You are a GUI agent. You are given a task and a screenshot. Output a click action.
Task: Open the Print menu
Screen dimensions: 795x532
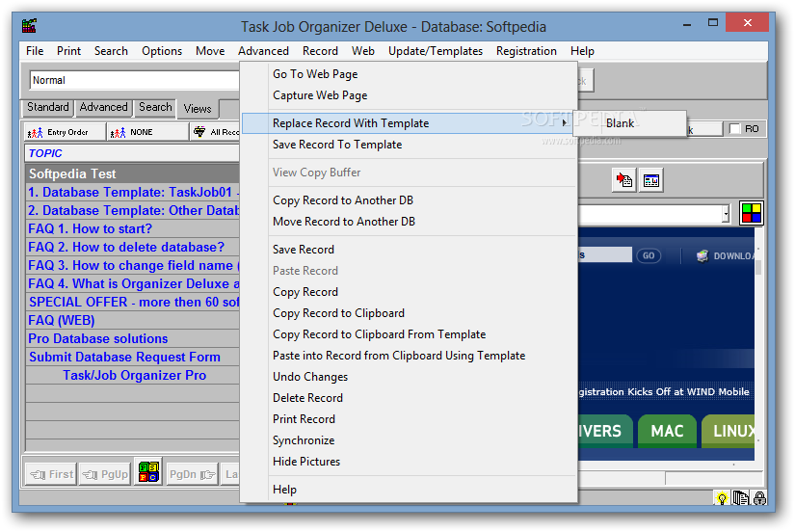click(x=68, y=51)
